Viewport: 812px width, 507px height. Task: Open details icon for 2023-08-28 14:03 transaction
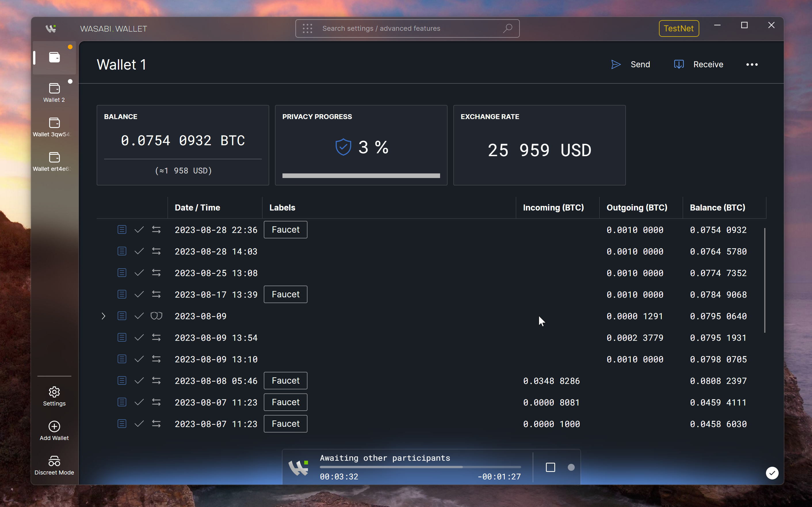click(122, 251)
